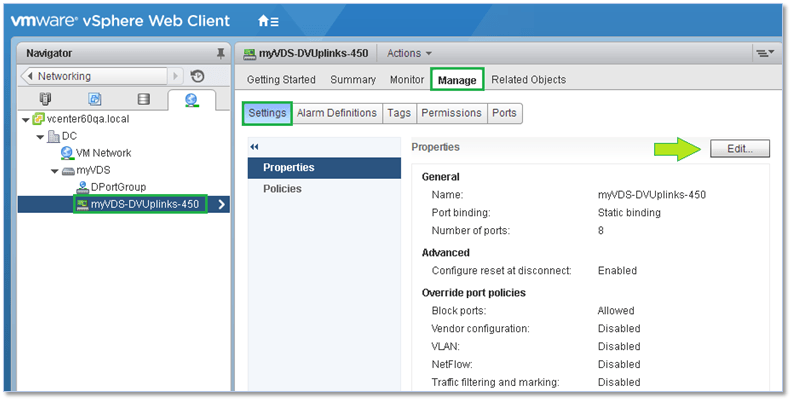Select myVDS in the tree
This screenshot has height=401, width=792.
93,171
